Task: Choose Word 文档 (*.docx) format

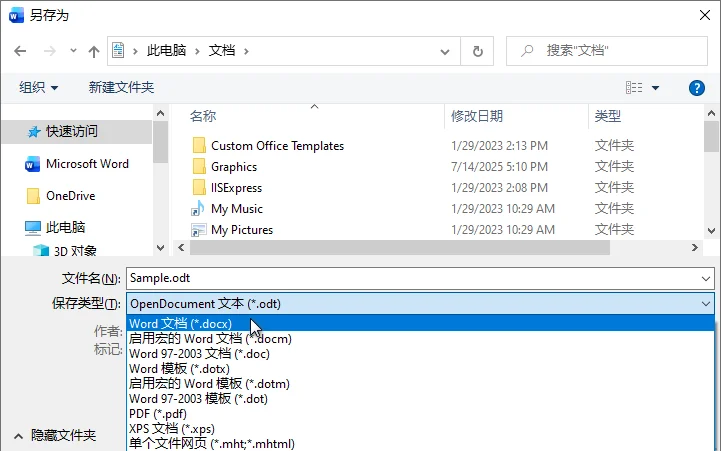Action: pos(420,324)
